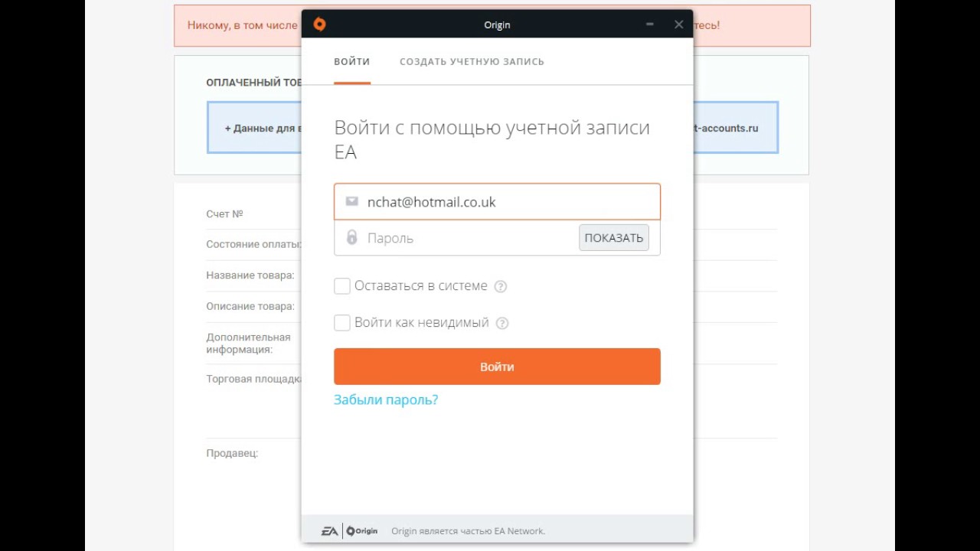This screenshot has height=551, width=980.
Task: Focus the email field with nchat@hotmail.co.uk
Action: tap(497, 202)
